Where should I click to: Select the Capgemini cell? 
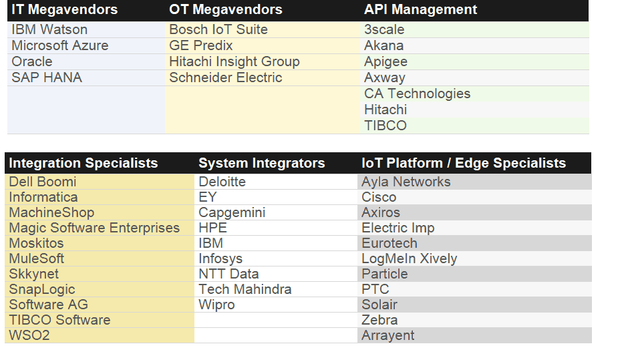click(x=232, y=212)
